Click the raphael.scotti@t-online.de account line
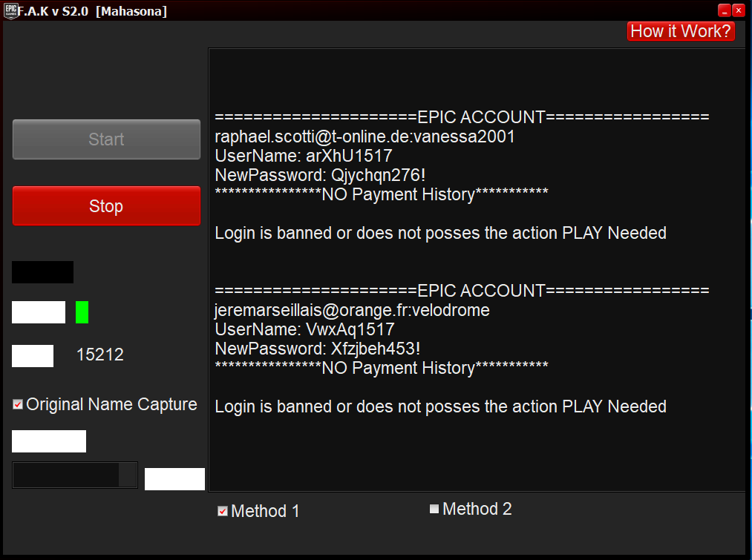 tap(364, 137)
